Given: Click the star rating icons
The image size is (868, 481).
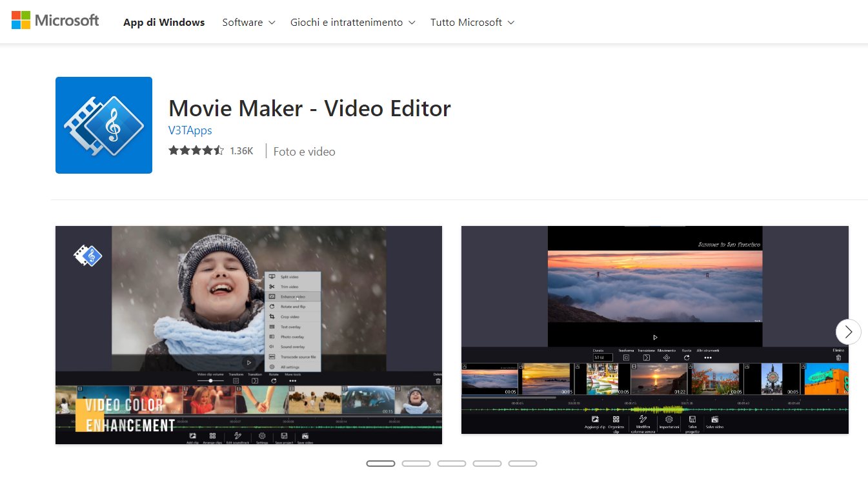Looking at the screenshot, I should [x=196, y=151].
